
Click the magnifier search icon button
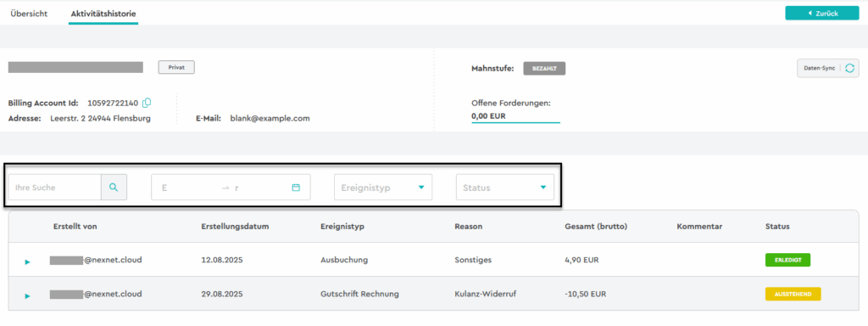coord(114,188)
